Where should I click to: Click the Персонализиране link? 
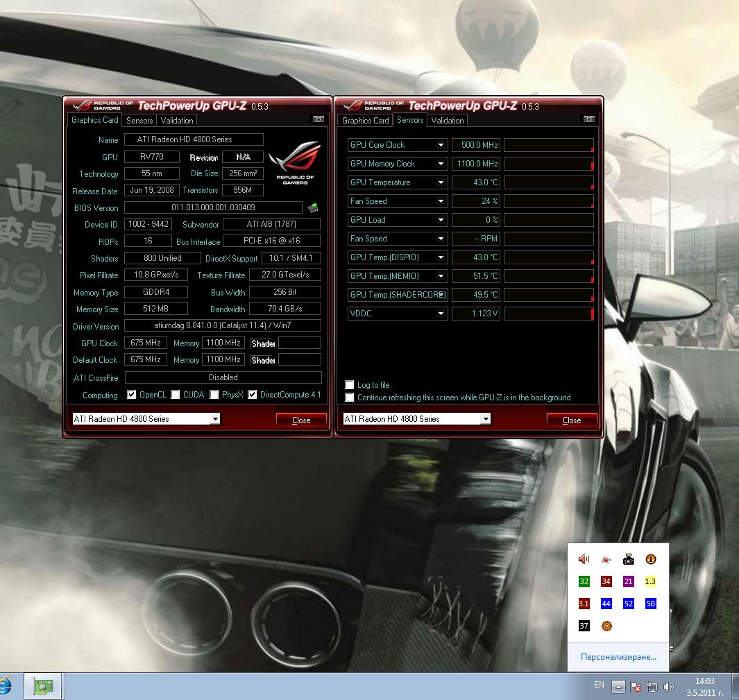[x=618, y=657]
